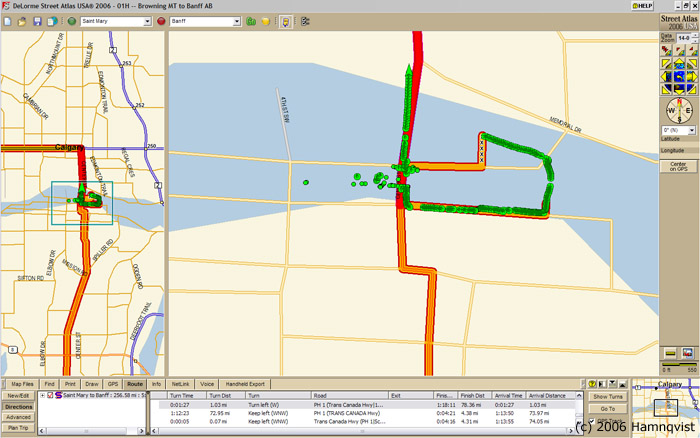This screenshot has height=438, width=700.
Task: Pan map northeast with arrow icon
Action: coord(692,64)
